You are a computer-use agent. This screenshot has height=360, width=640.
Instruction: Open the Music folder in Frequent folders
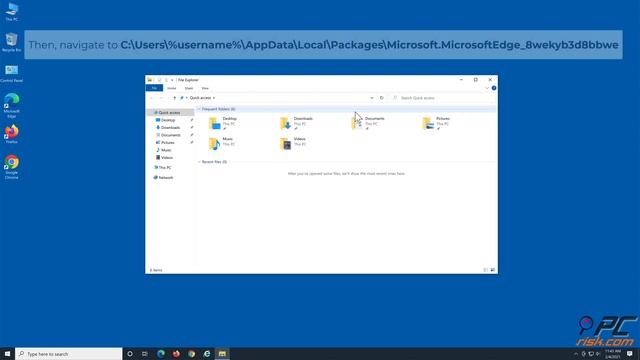pos(222,143)
